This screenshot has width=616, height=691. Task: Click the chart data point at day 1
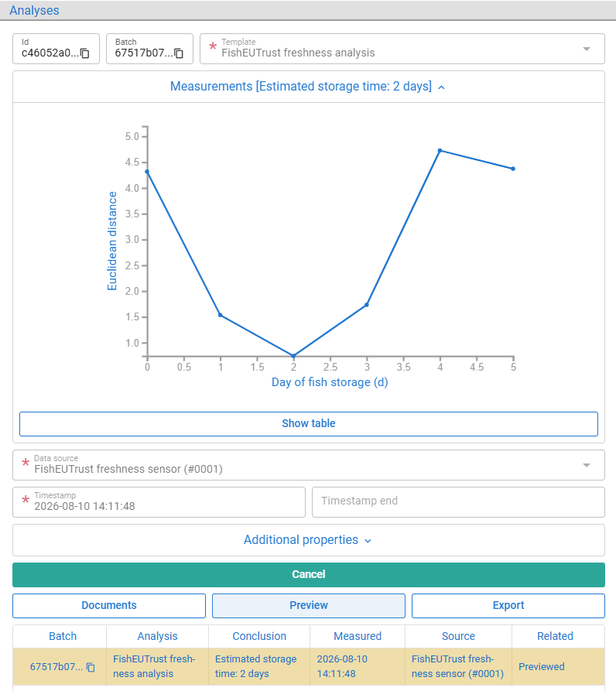221,315
